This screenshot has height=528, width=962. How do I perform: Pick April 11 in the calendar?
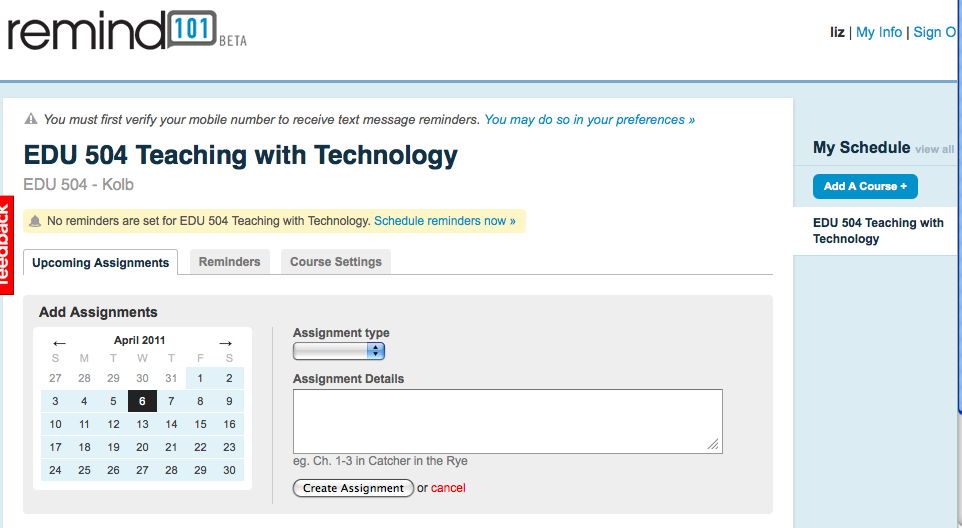click(x=84, y=424)
